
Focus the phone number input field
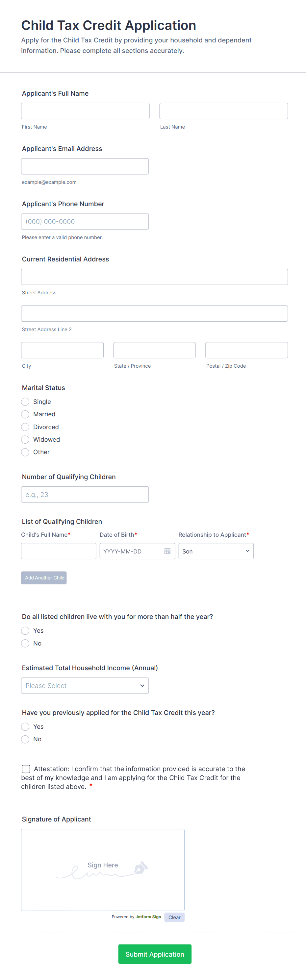point(85,221)
